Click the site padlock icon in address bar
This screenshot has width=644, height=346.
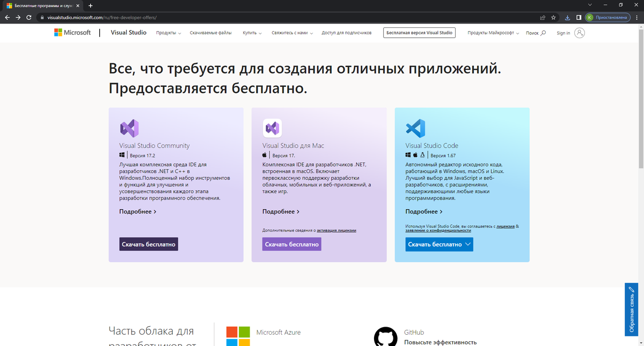43,17
